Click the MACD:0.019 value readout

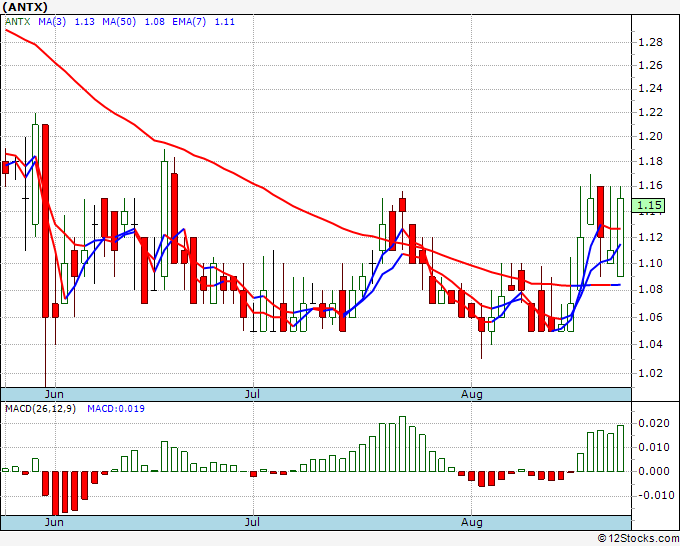click(116, 409)
